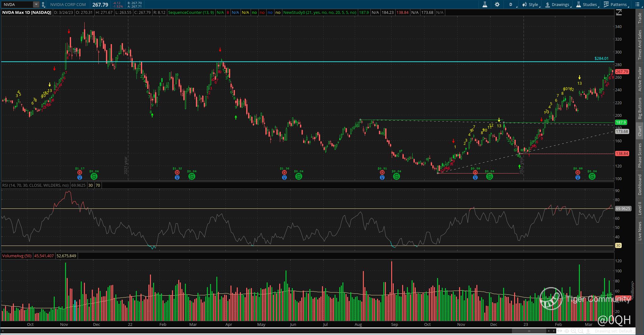Open the Phase Scores side tab
Image resolution: width=644 pixels, height=335 pixels.
tap(640, 155)
